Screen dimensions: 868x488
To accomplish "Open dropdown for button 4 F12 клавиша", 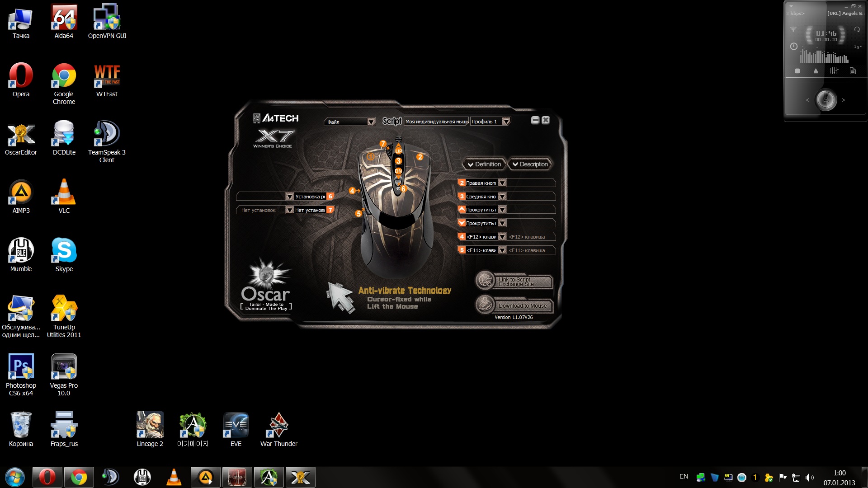I will pos(502,237).
